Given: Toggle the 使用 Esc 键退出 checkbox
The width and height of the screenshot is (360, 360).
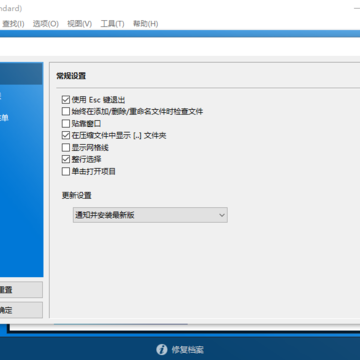Looking at the screenshot, I should pyautogui.click(x=66, y=100).
